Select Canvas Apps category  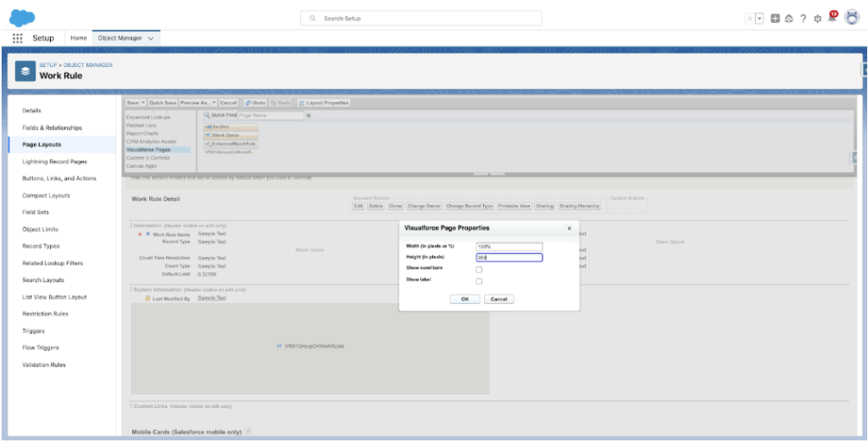tap(142, 165)
